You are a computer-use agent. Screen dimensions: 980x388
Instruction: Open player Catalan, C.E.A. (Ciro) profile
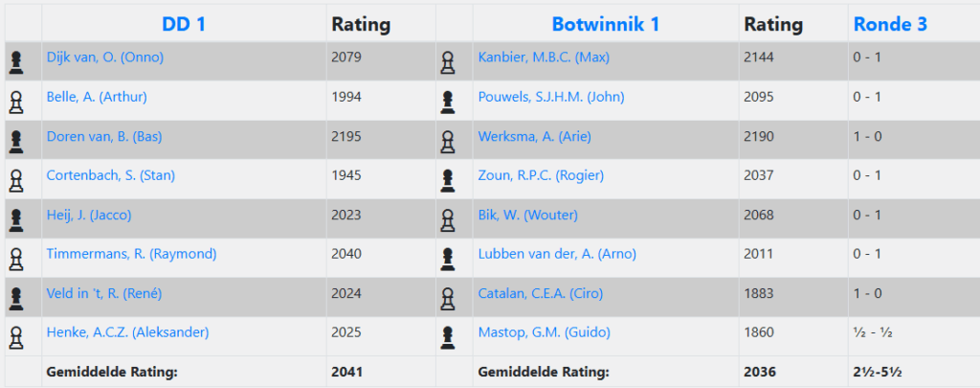[x=540, y=293]
